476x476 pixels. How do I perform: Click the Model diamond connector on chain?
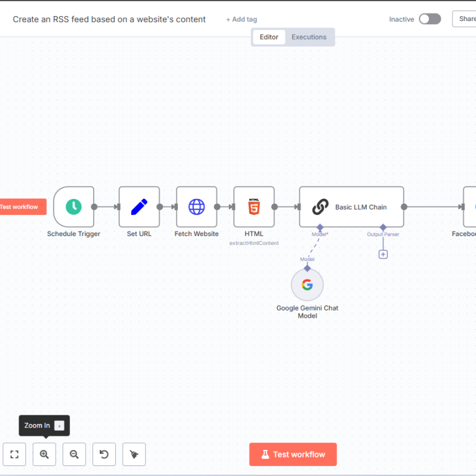(x=320, y=227)
